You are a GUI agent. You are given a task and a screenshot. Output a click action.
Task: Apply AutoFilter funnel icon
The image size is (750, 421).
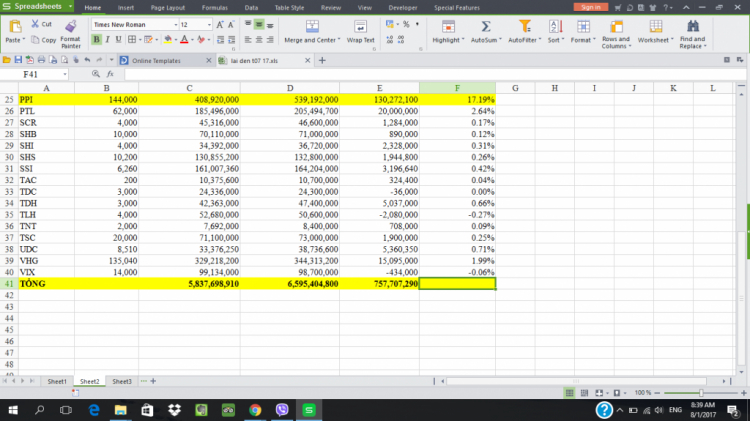tap(525, 26)
